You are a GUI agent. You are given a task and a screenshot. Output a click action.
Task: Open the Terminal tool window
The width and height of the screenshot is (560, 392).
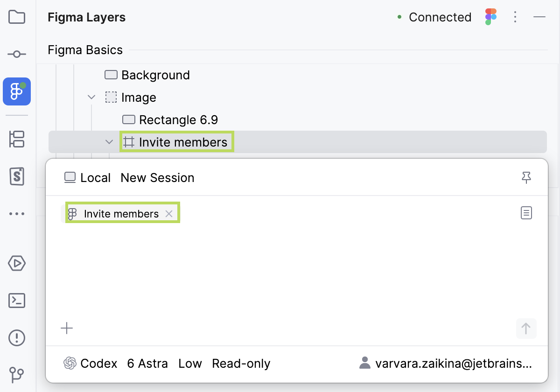tap(17, 300)
